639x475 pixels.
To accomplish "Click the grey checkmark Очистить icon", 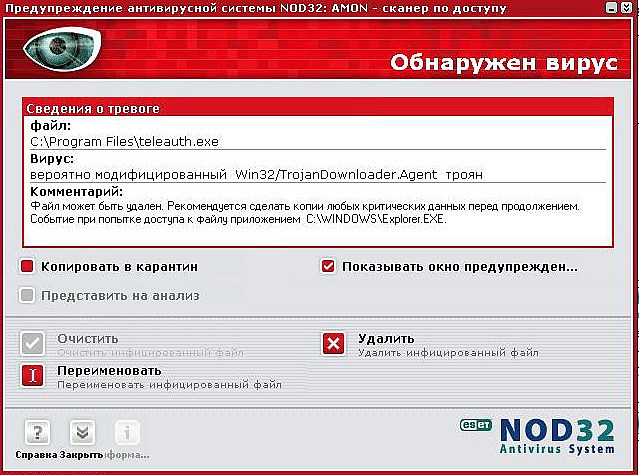I will click(33, 344).
